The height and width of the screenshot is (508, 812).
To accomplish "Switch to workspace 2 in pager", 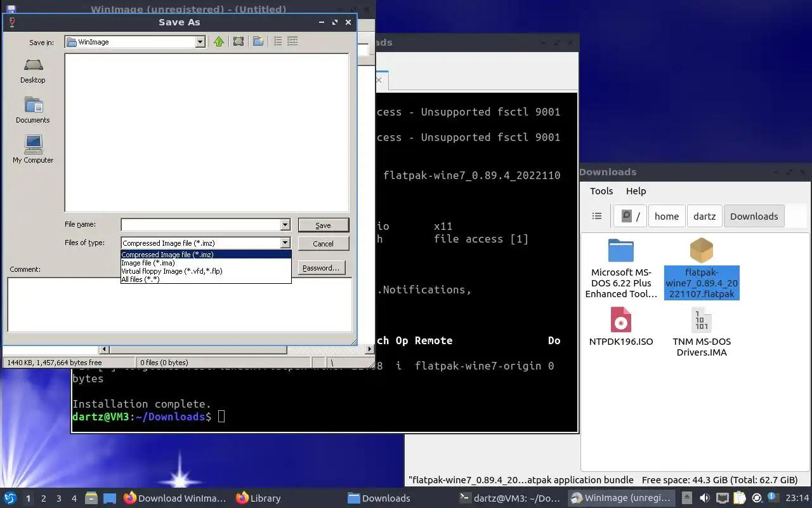I will click(x=44, y=498).
